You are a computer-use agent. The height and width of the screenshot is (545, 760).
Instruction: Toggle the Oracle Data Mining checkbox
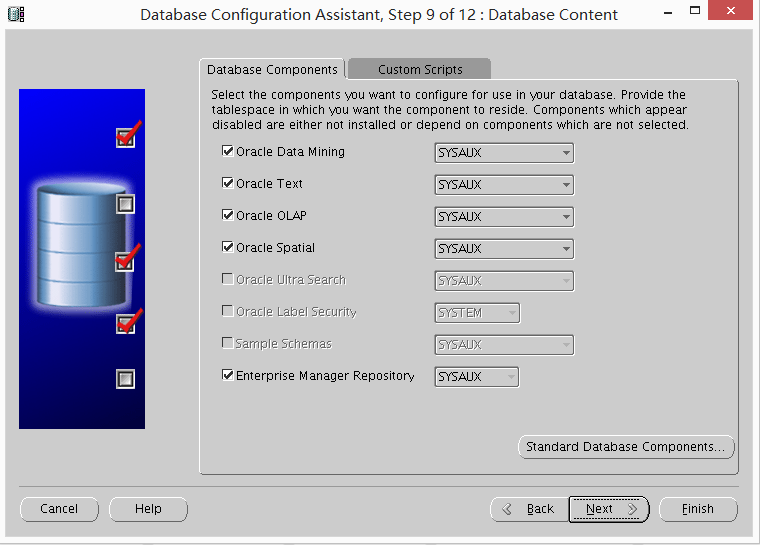click(227, 151)
